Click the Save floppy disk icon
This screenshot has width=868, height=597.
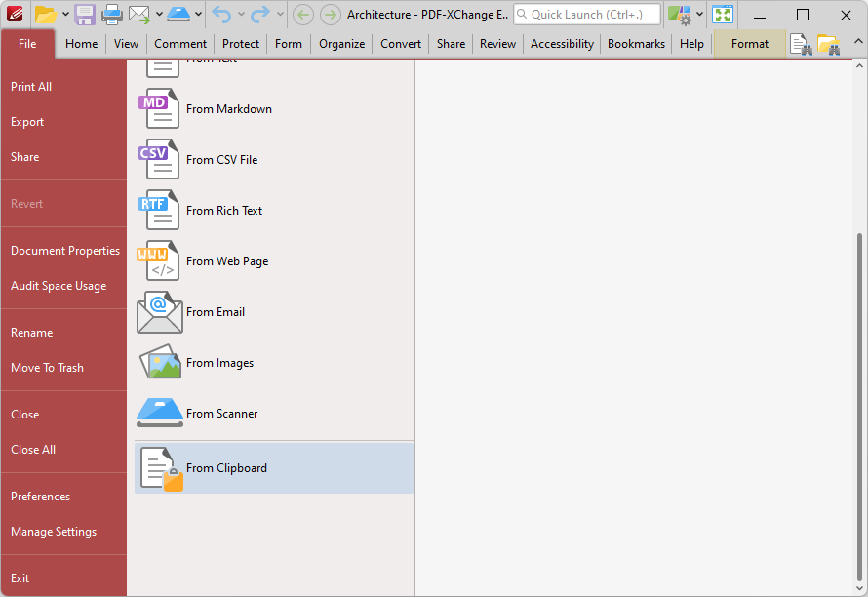pyautogui.click(x=85, y=15)
